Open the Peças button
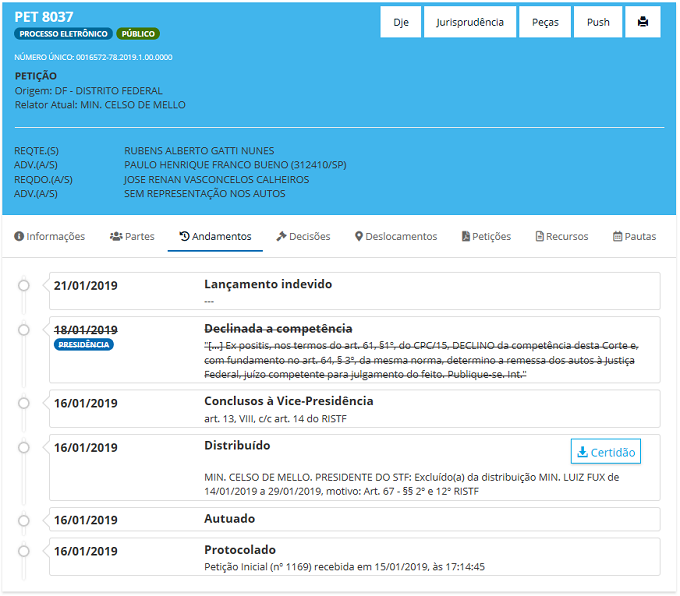The width and height of the screenshot is (680, 596). [545, 22]
